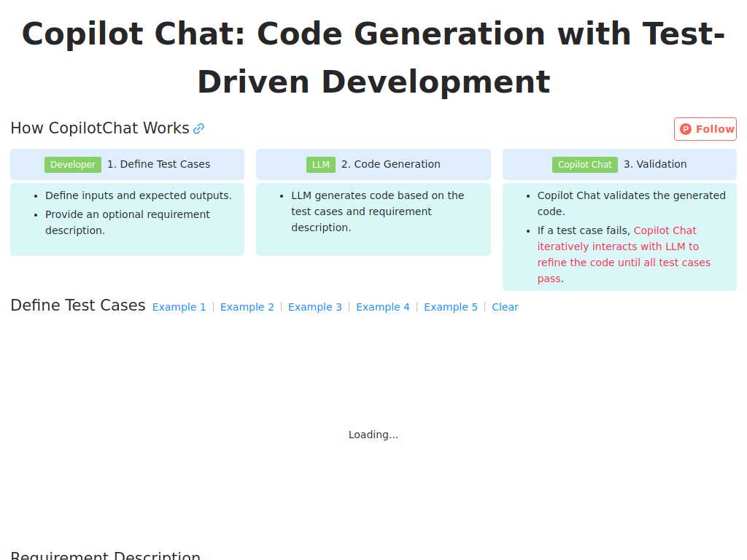The height and width of the screenshot is (560, 747).
Task: Click 'Provide an optional requirement description.' bullet
Action: click(x=128, y=222)
